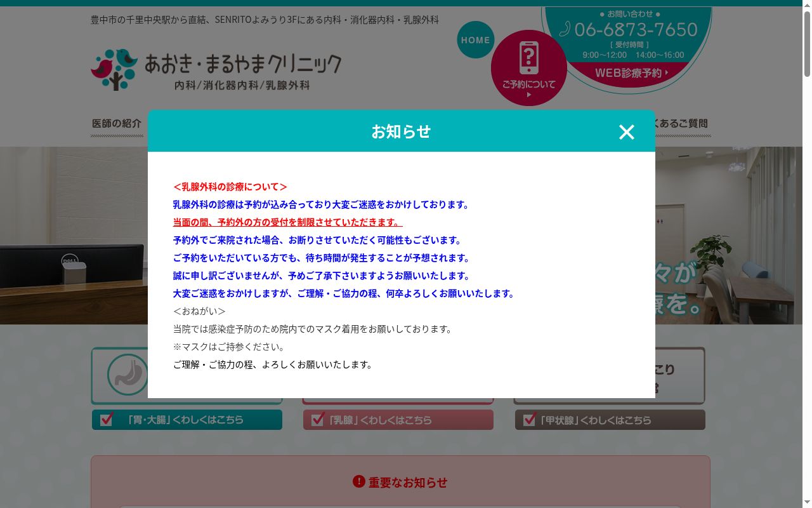Click the あおき・まるやまクリニック logo
This screenshot has width=812, height=508.
[x=216, y=69]
